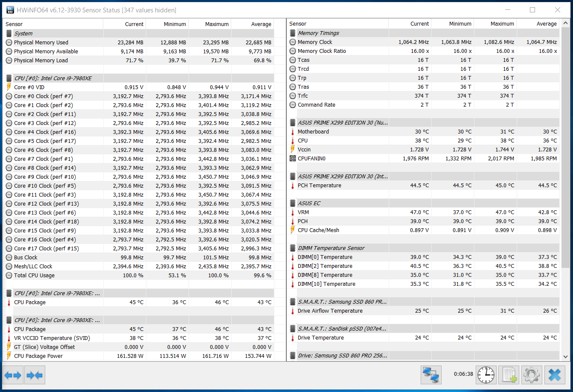Click the Drive Airflow Temperature thermometer icon
The height and width of the screenshot is (392, 573).
coord(293,311)
